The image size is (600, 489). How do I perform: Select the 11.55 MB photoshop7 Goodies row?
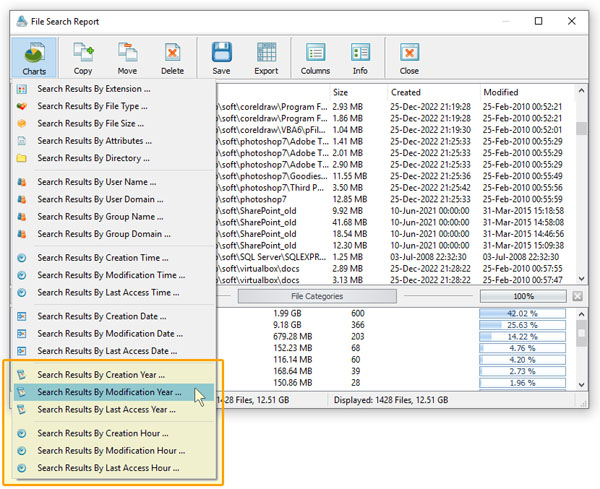pos(394,176)
